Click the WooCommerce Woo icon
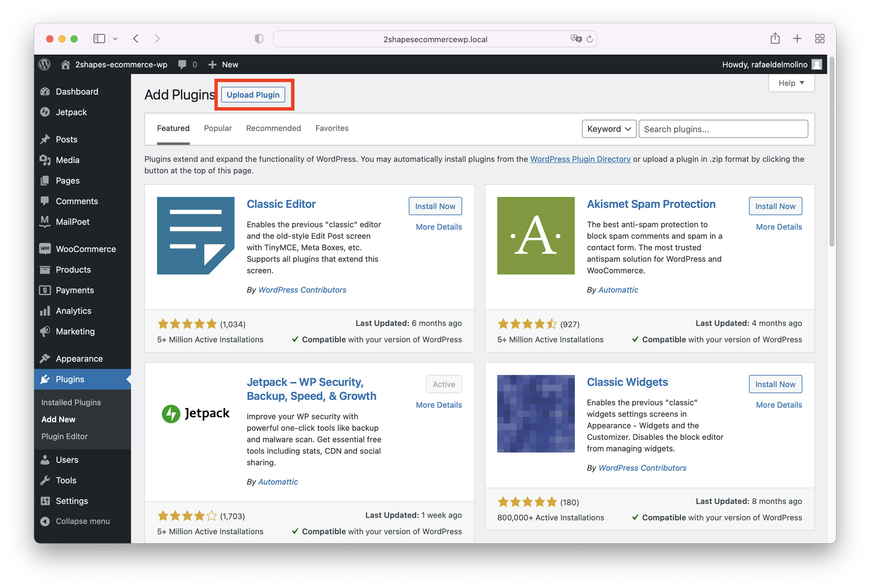Viewport: 870px width, 588px height. (x=45, y=249)
